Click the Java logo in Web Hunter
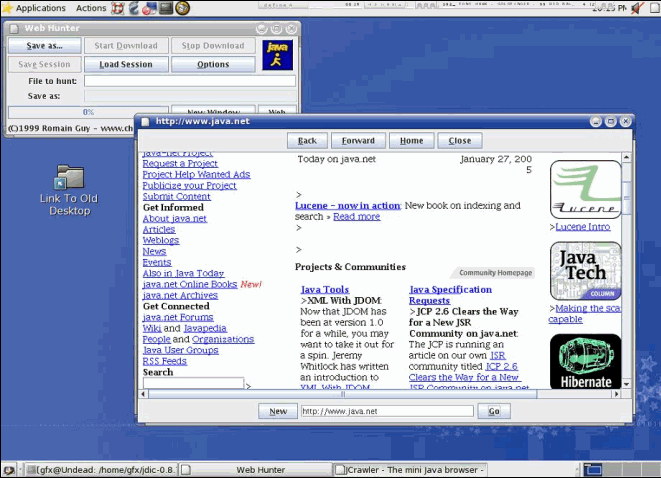This screenshot has width=661, height=478. 277,55
